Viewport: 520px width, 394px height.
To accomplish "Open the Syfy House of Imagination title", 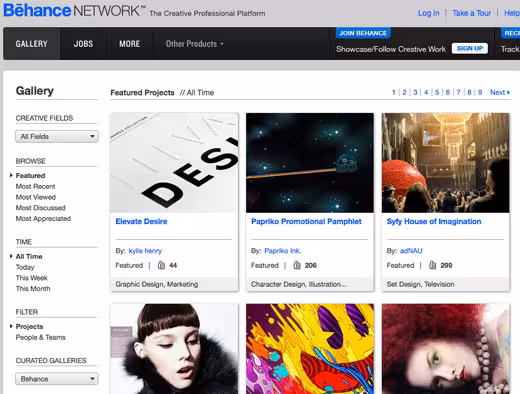I will [434, 221].
